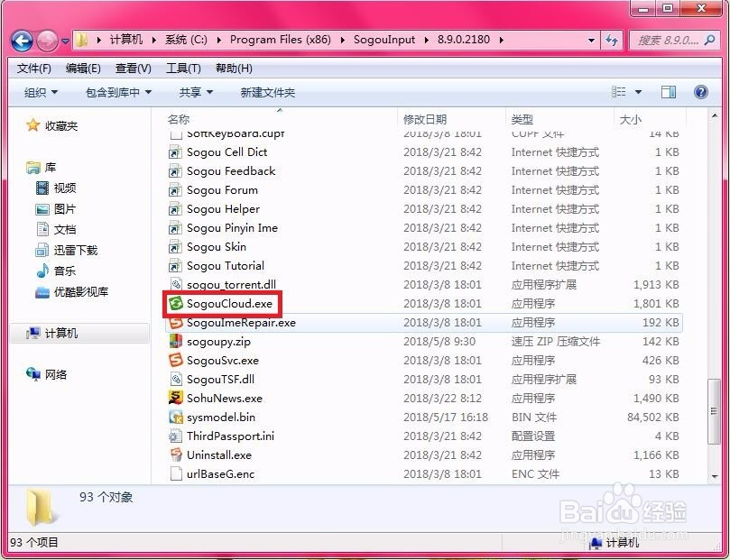Click the sogoupy.zip compressed file icon

[x=174, y=341]
